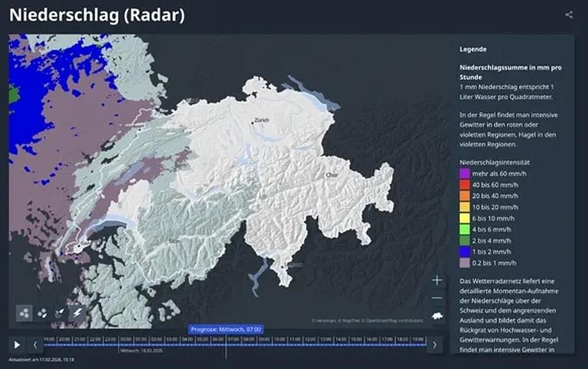This screenshot has height=369, width=588.
Task: Reset view with the Switzerland icon
Action: (x=437, y=316)
